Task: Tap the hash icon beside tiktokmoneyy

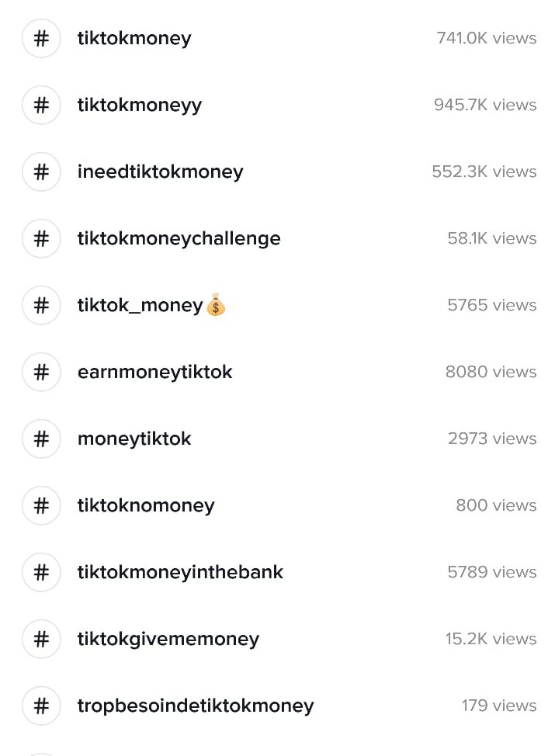Action: (x=41, y=105)
